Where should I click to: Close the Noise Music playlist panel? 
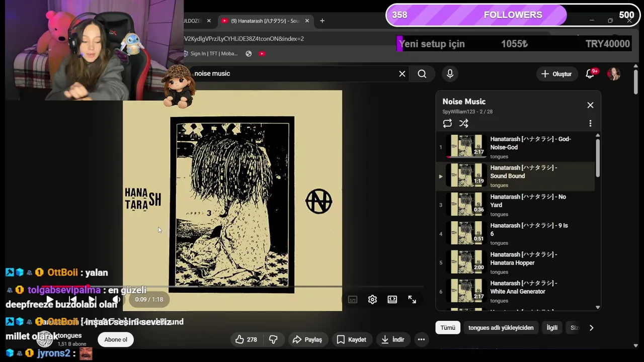click(590, 105)
